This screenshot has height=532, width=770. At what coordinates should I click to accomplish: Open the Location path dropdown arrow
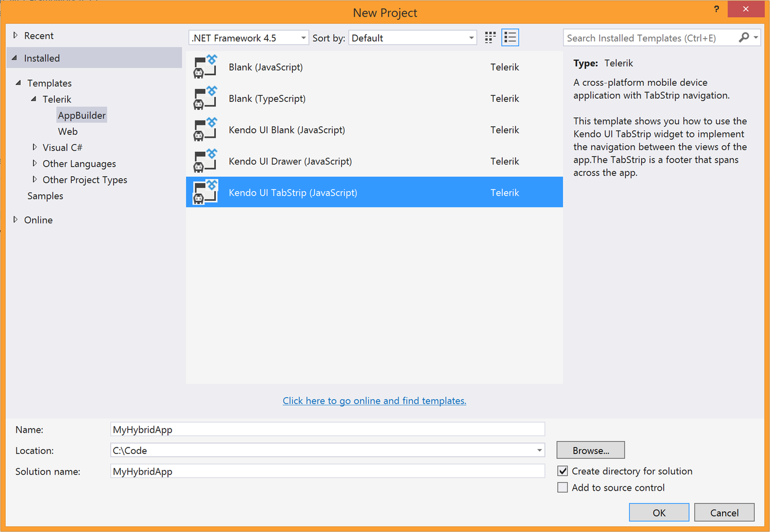coord(539,450)
